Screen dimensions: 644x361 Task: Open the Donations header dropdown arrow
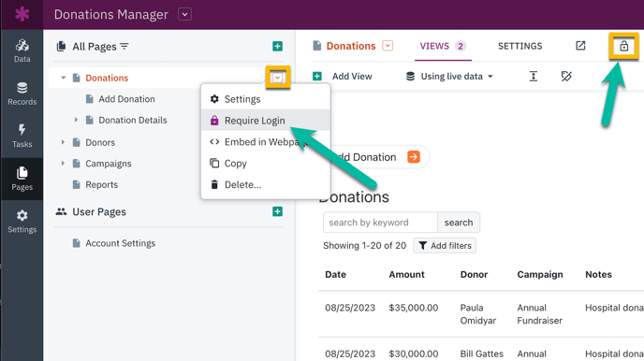(x=388, y=46)
